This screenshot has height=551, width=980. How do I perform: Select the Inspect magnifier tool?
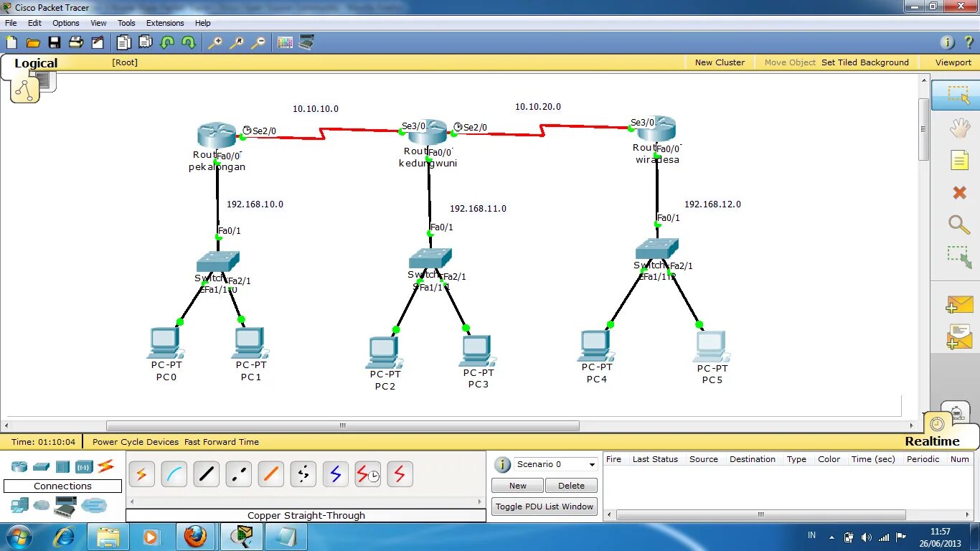click(x=959, y=224)
